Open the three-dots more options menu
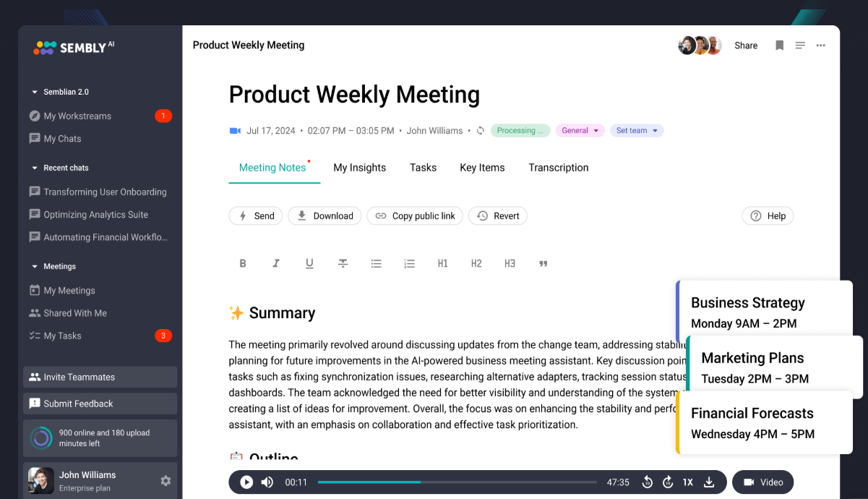Viewport: 868px width, 499px height. point(820,46)
